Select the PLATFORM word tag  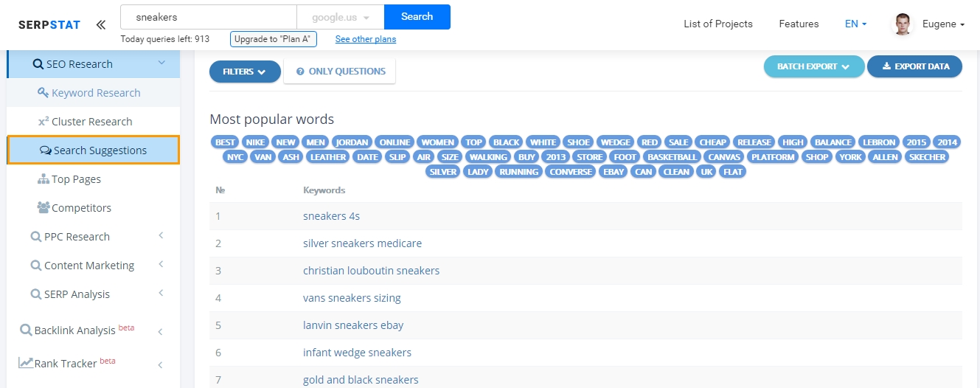(773, 157)
